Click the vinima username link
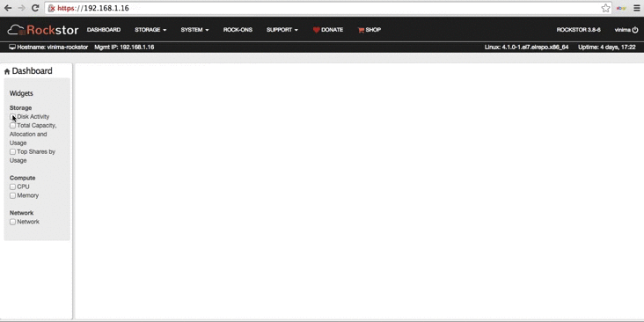This screenshot has width=644, height=322. 623,30
